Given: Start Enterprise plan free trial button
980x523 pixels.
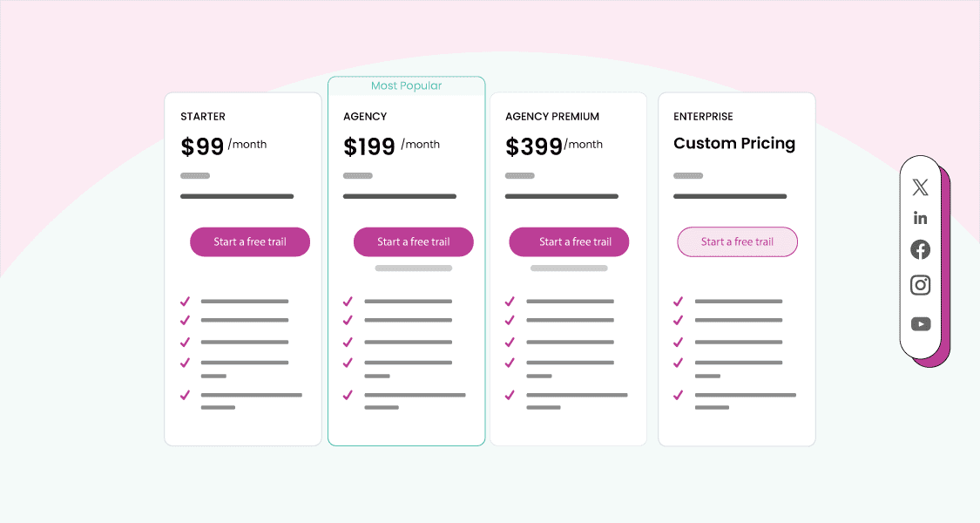Looking at the screenshot, I should (x=737, y=242).
